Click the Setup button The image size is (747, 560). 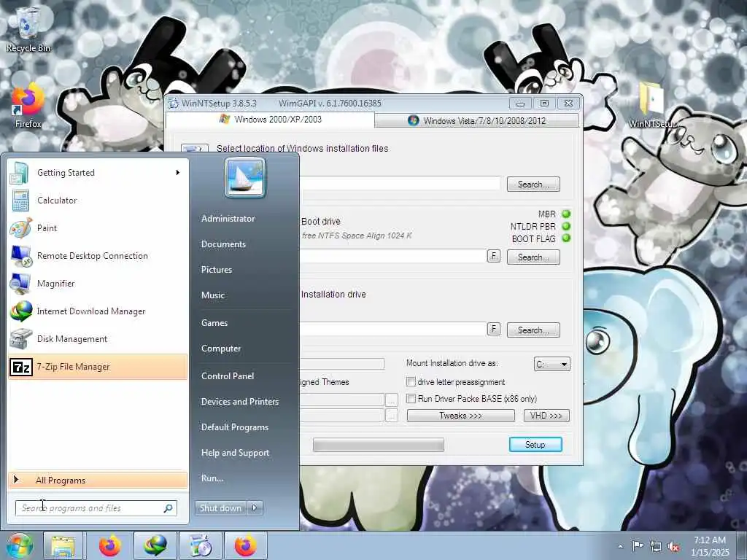pyautogui.click(x=535, y=444)
